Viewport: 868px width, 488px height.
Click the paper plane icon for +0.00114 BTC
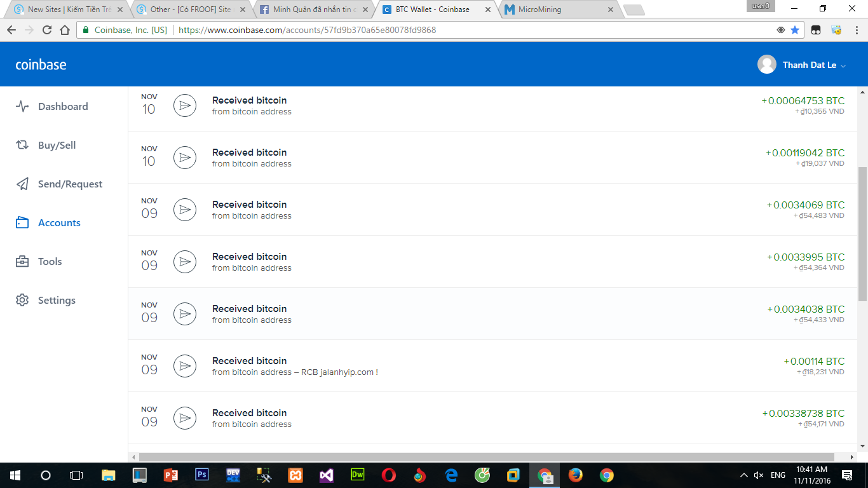pos(185,366)
